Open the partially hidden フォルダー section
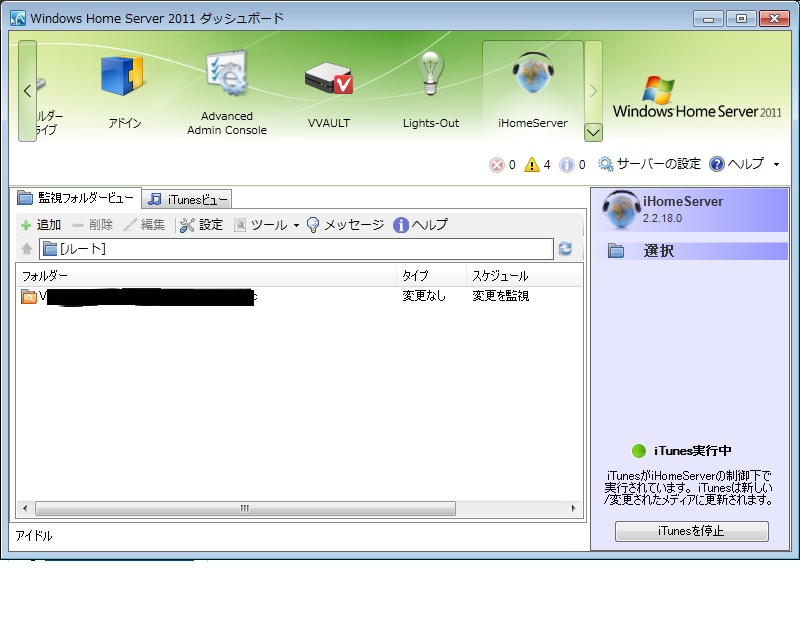The width and height of the screenshot is (800, 632). [x=49, y=107]
